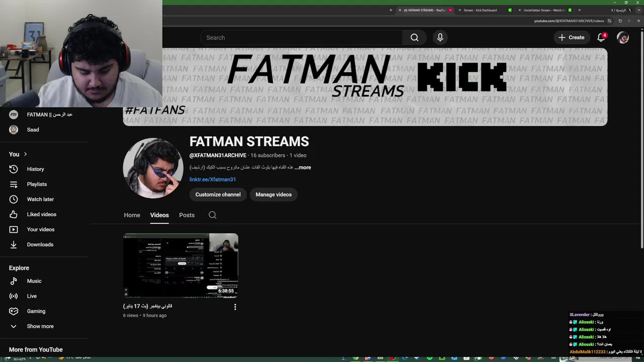
Task: Open the account avatar menu at top right
Action: point(623,38)
